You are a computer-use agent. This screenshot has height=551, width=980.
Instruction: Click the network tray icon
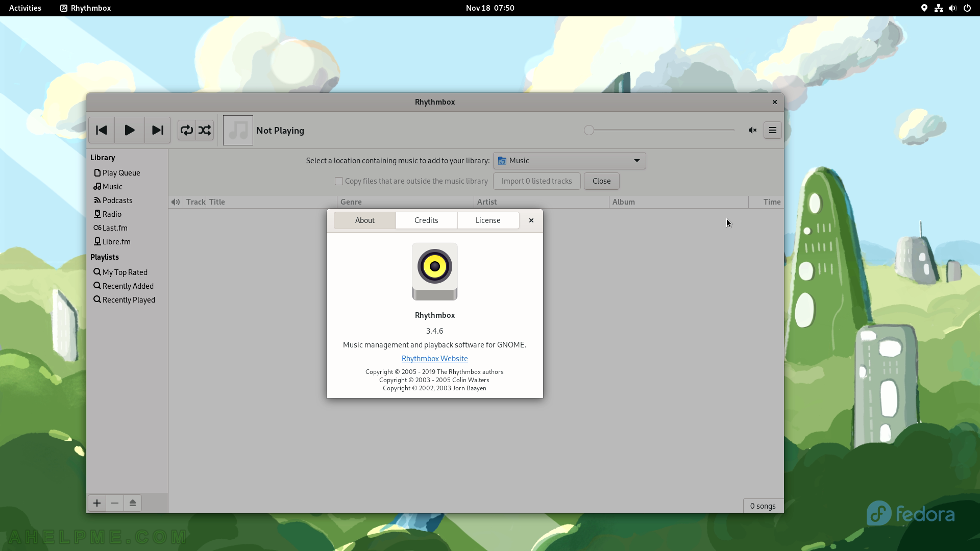[938, 8]
